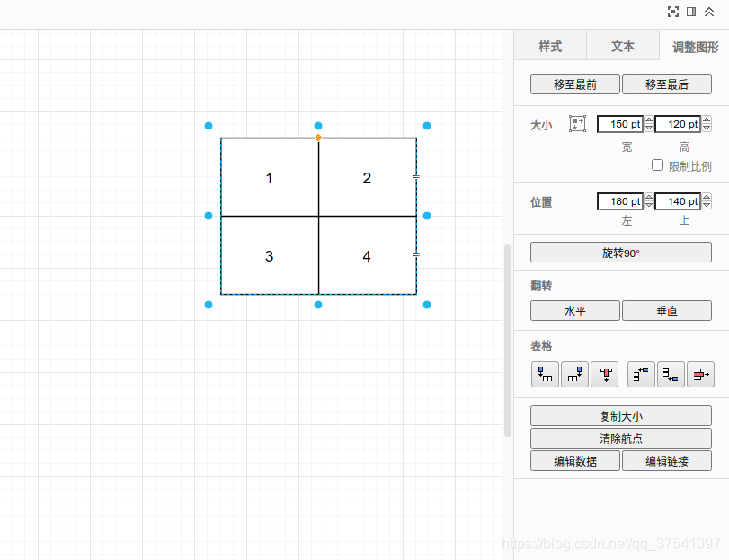Click the 旋转90° rotate button
Screen dimensions: 729x560
pyautogui.click(x=620, y=253)
